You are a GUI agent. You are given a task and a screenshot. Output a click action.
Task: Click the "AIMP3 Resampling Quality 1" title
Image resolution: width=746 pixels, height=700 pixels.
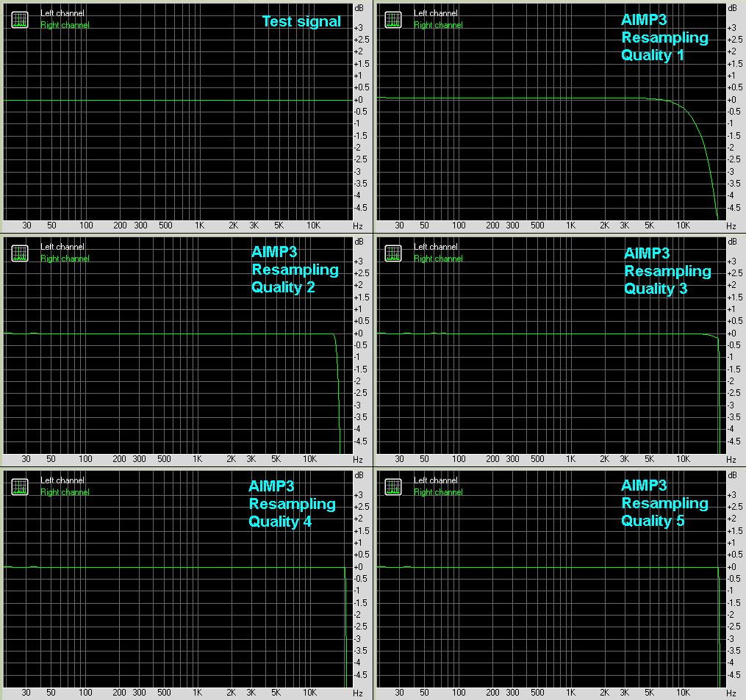click(x=664, y=37)
